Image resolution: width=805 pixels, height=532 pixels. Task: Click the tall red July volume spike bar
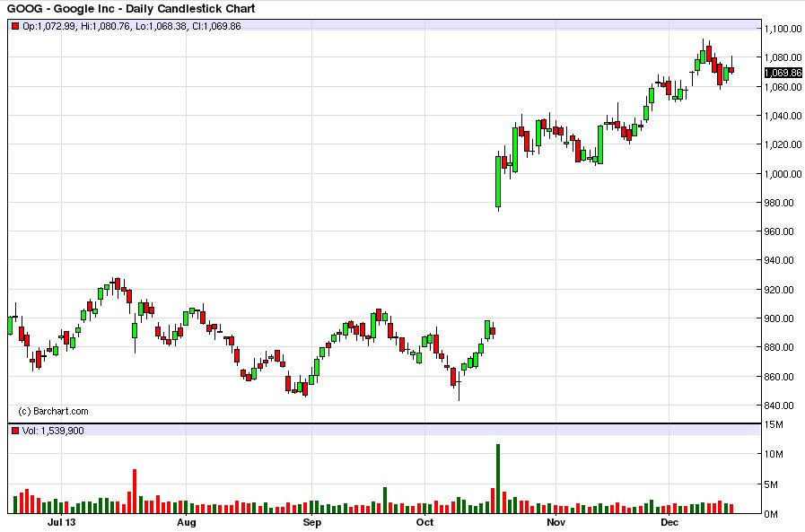tap(135, 492)
